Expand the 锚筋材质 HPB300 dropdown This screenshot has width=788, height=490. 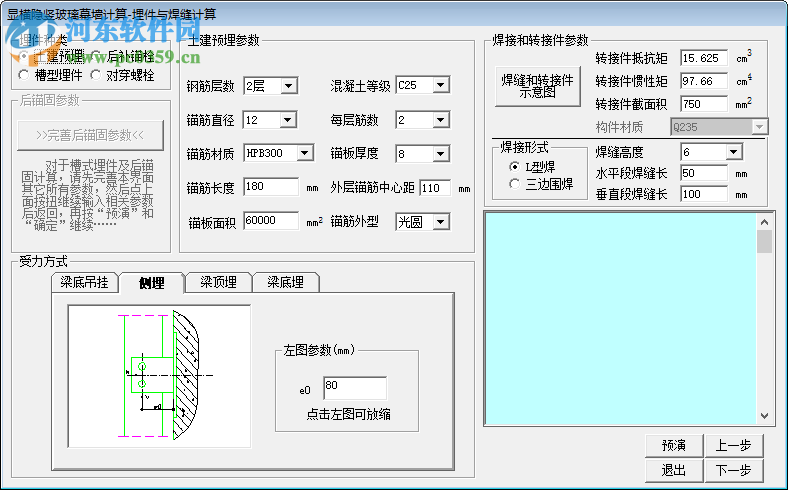click(x=305, y=153)
